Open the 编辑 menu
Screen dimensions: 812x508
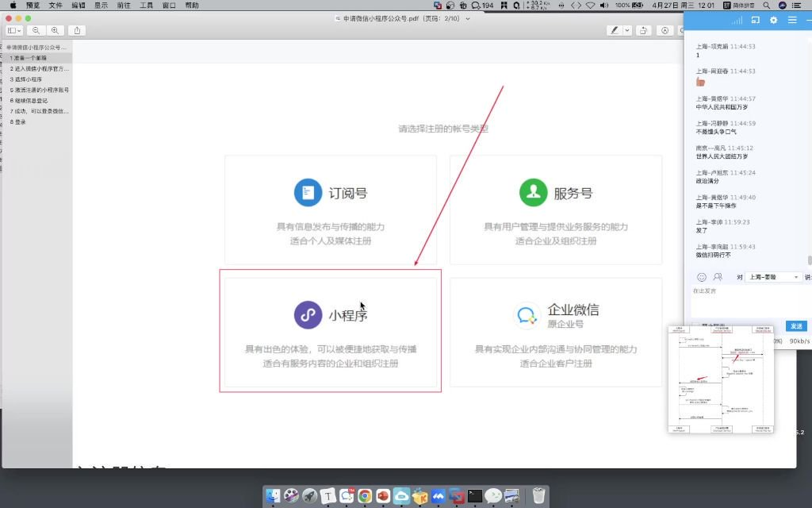[x=79, y=6]
